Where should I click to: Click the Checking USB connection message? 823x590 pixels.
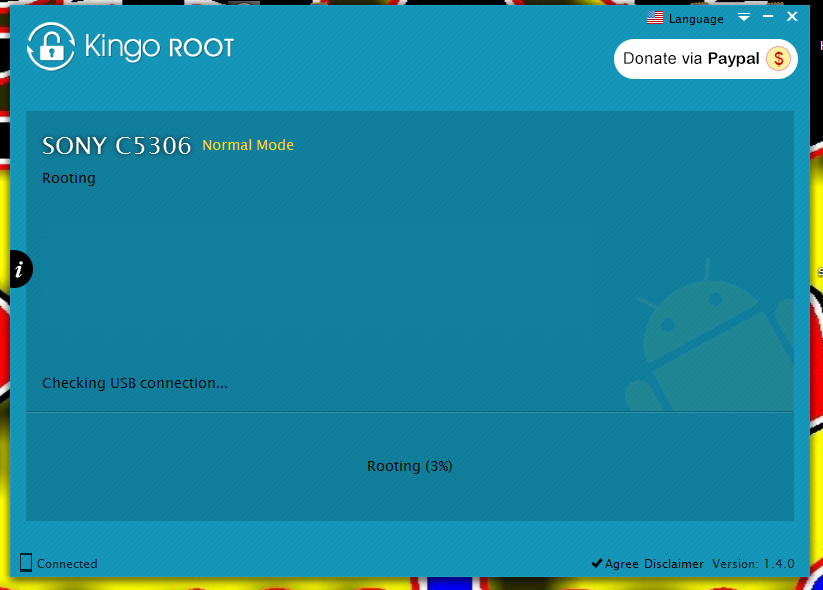coord(135,383)
